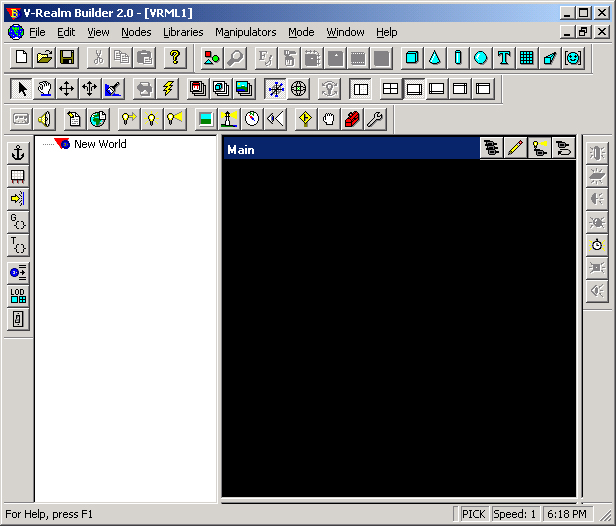Image resolution: width=616 pixels, height=526 pixels.
Task: Save the world with floppy disk icon
Action: (68, 58)
